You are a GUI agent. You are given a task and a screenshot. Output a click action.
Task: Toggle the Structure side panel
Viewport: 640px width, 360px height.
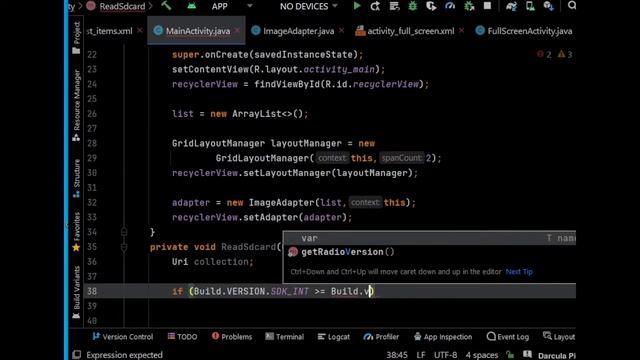pos(76,178)
